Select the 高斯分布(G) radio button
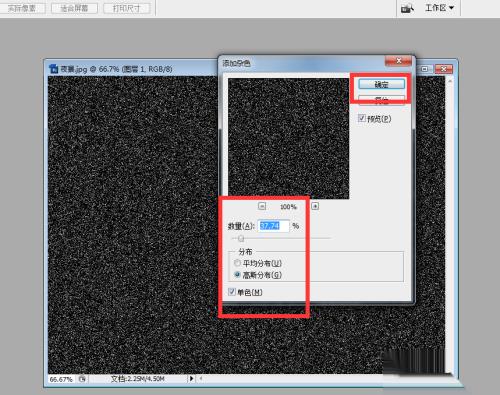 click(x=237, y=275)
